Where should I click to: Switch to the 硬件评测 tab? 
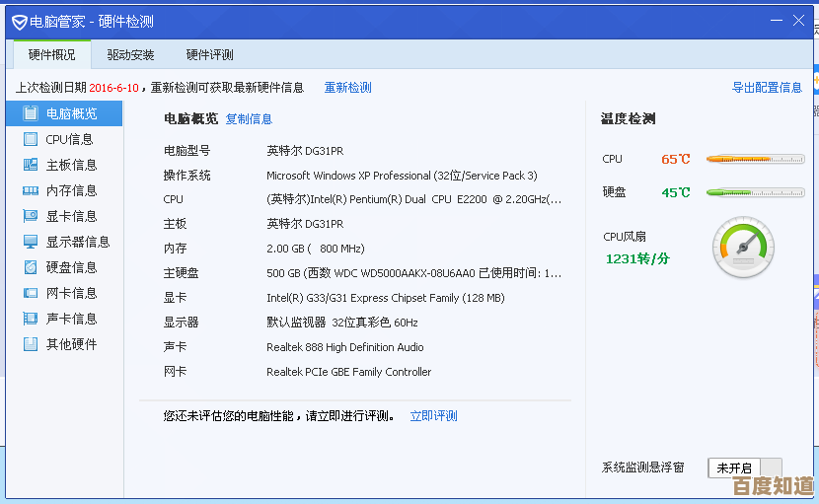[x=209, y=55]
